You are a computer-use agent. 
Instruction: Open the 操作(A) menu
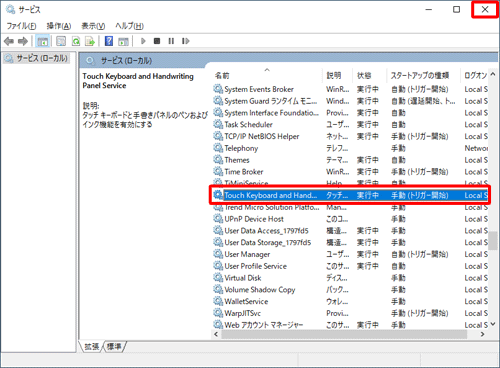pyautogui.click(x=59, y=26)
